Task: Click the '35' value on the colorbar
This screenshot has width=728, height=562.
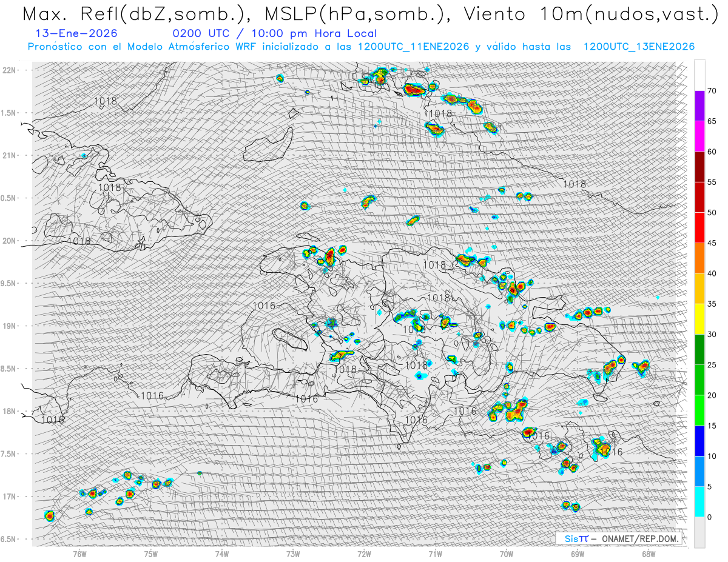Action: 712,304
